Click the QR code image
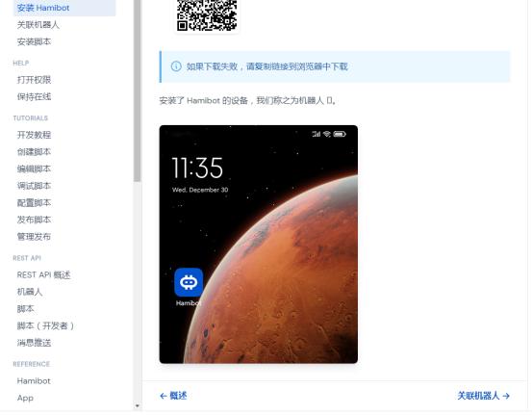Screen dimensions: 532x415 coord(207,16)
